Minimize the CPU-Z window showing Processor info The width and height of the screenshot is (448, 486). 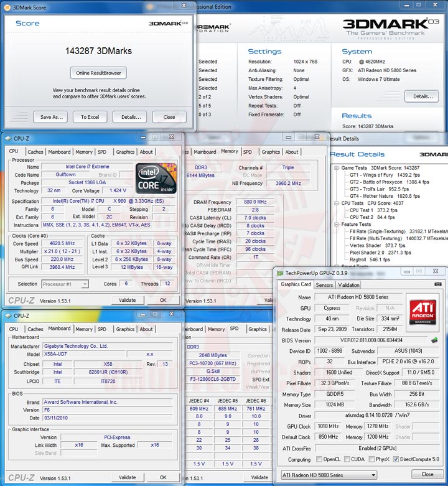click(x=143, y=137)
